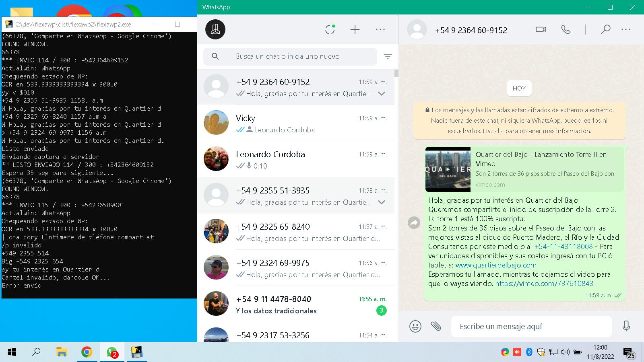This screenshot has width=644, height=362.
Task: Play the Quartier del Bajo video thumbnail
Action: [448, 169]
